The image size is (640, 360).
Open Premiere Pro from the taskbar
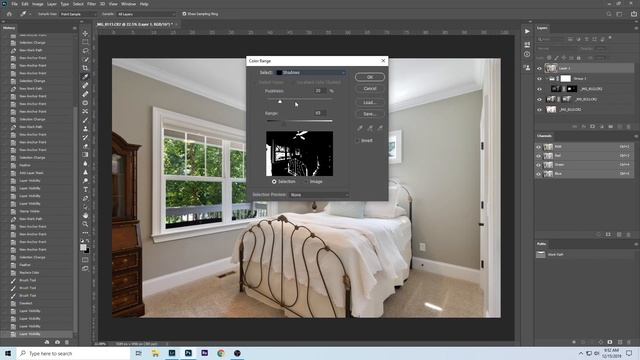204,353
